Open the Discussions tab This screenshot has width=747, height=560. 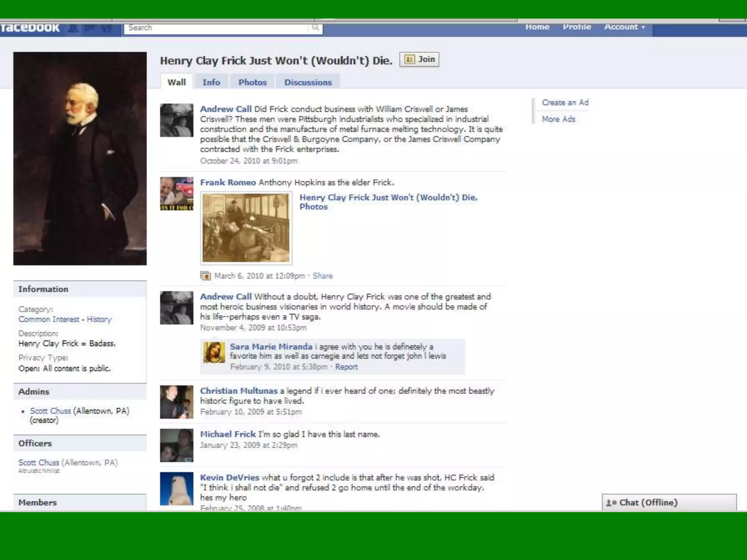(308, 82)
